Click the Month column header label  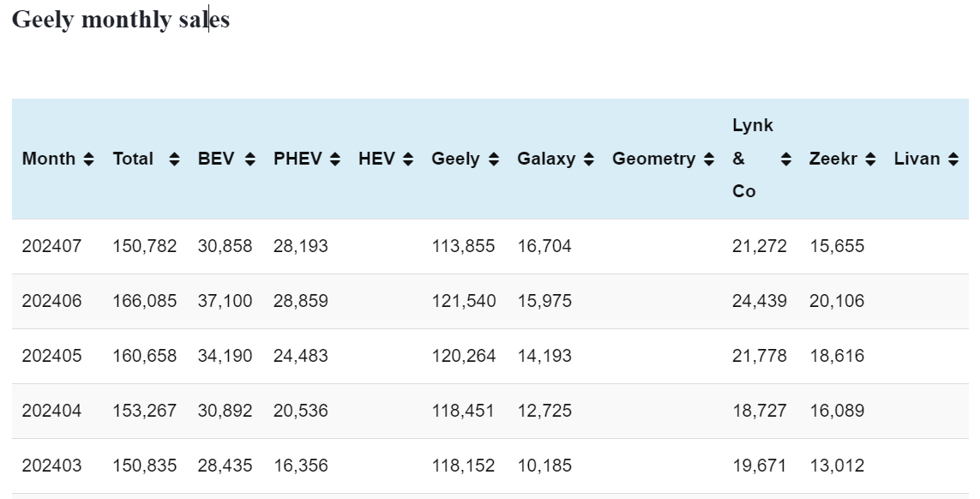49,159
